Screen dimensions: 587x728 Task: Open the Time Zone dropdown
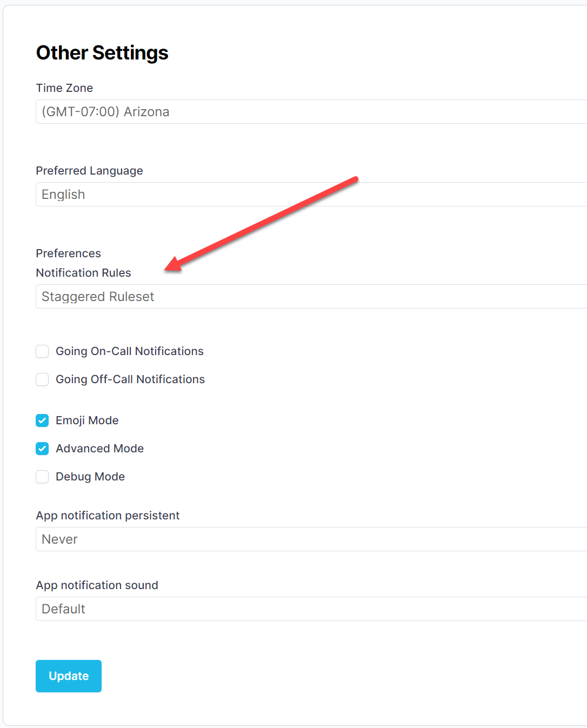pyautogui.click(x=311, y=112)
